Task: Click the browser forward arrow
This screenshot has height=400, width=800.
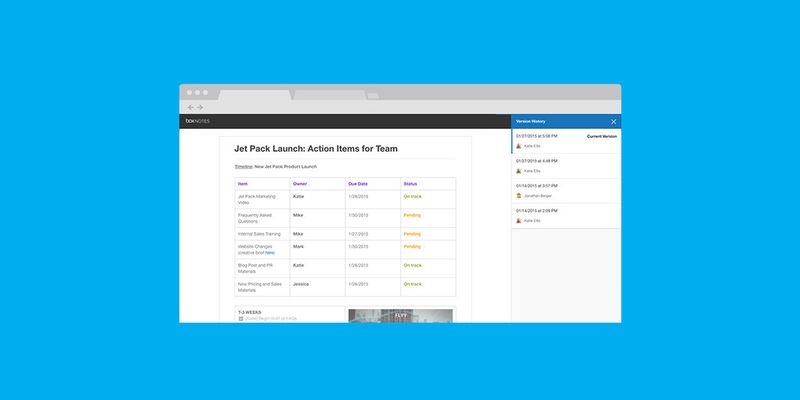Action: [x=200, y=108]
